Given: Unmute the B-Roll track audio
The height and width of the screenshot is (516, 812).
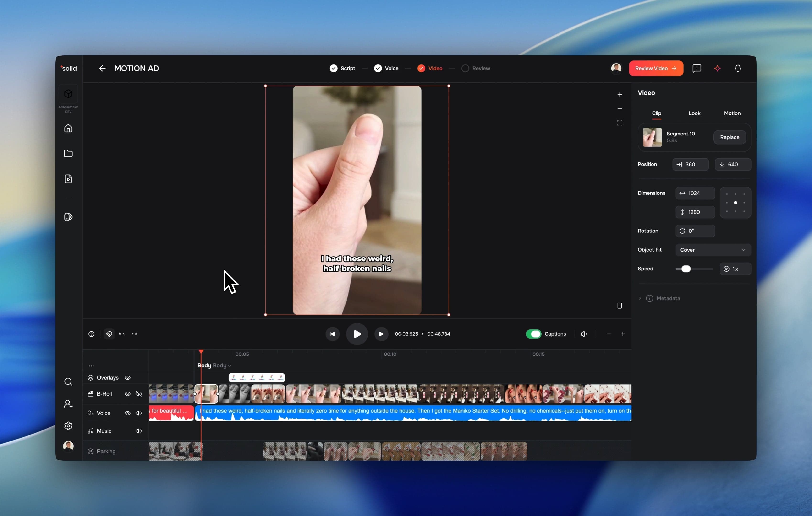Looking at the screenshot, I should click(x=139, y=394).
